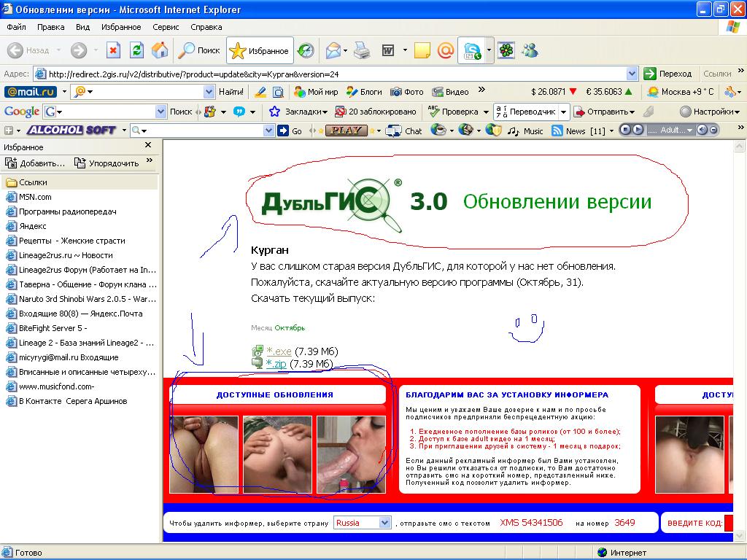Click the green ICQ flower icon
This screenshot has height=560, width=747.
coord(506,50)
